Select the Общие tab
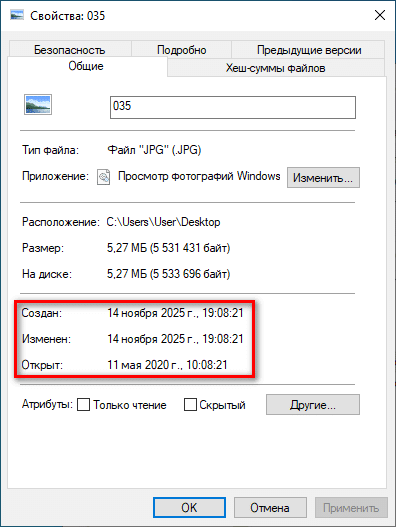The image size is (396, 527). coord(86,66)
